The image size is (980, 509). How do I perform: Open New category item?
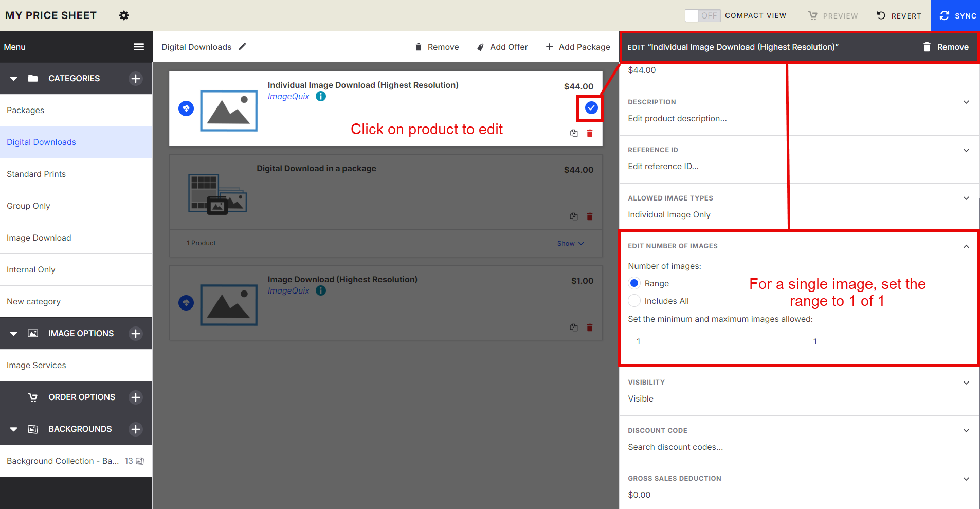[x=76, y=302]
